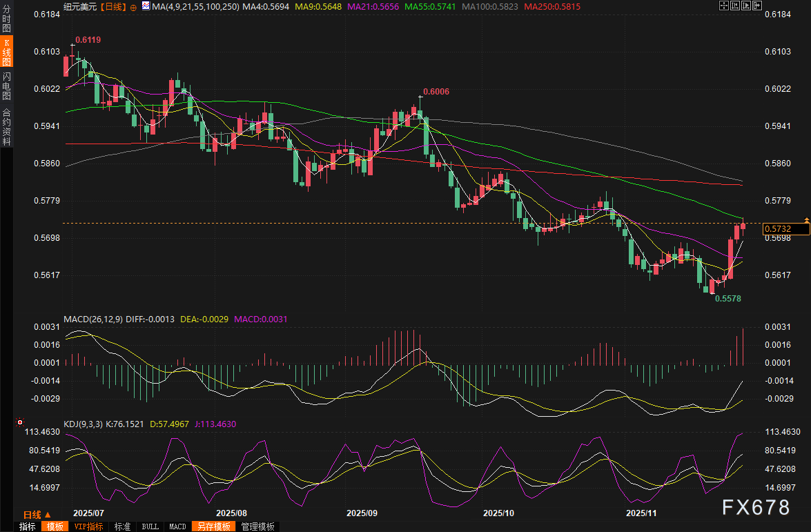Image resolution: width=811 pixels, height=532 pixels.
Task: Click the small red marker icon above KDJ
Action: click(x=19, y=422)
